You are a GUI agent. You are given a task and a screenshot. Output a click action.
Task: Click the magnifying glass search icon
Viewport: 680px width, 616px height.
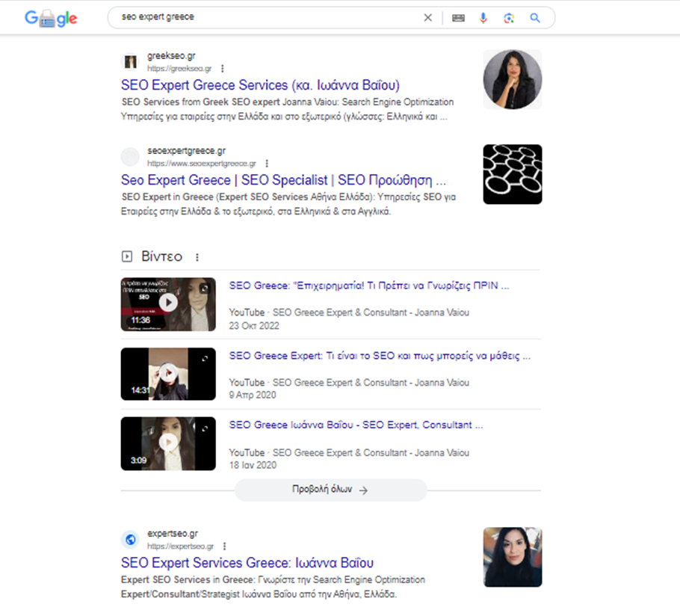[x=535, y=18]
